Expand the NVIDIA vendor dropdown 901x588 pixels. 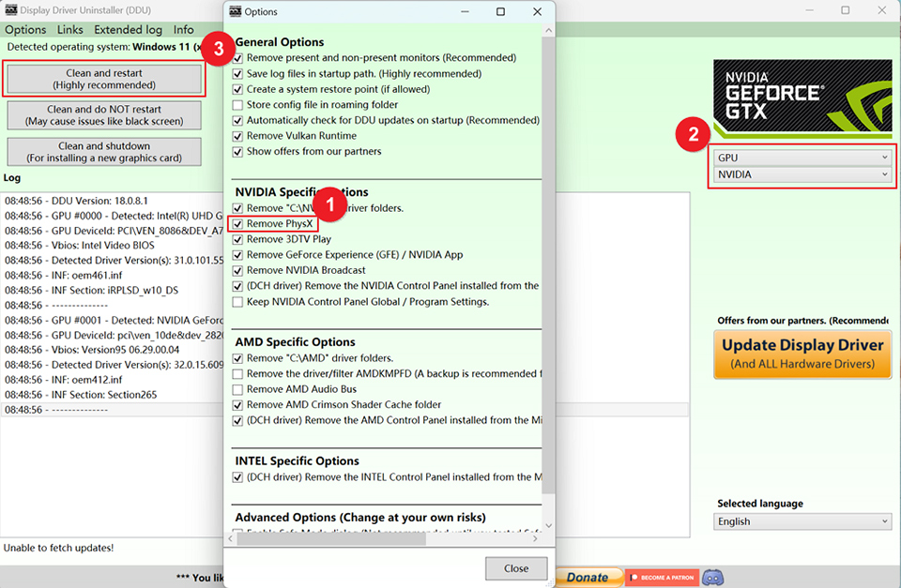coord(801,174)
